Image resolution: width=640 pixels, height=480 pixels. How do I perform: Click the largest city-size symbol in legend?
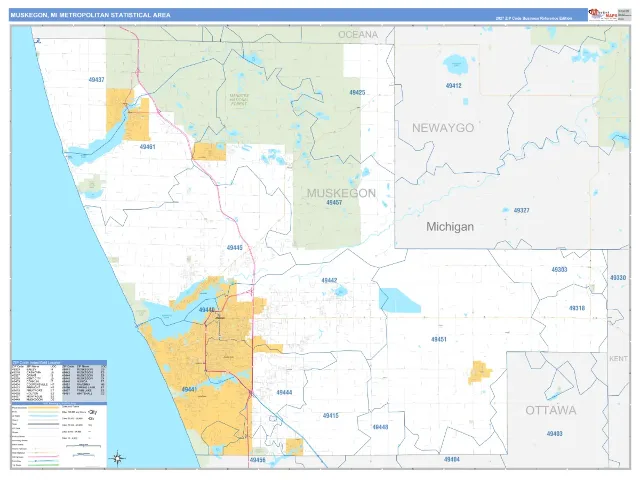(x=92, y=412)
